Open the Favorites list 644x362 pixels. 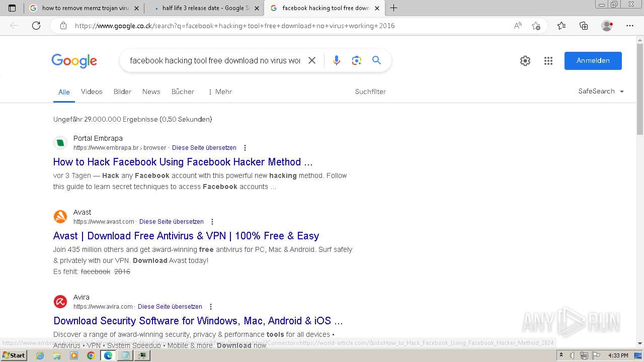tap(561, 26)
